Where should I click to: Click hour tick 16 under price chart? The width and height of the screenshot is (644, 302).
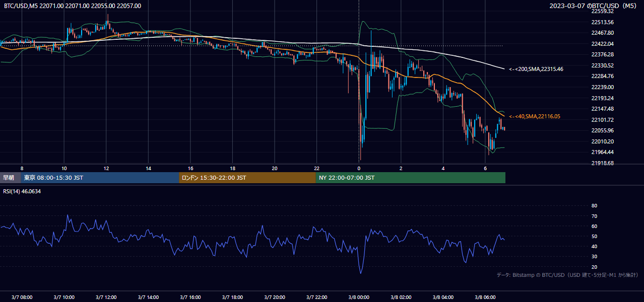[x=190, y=168]
